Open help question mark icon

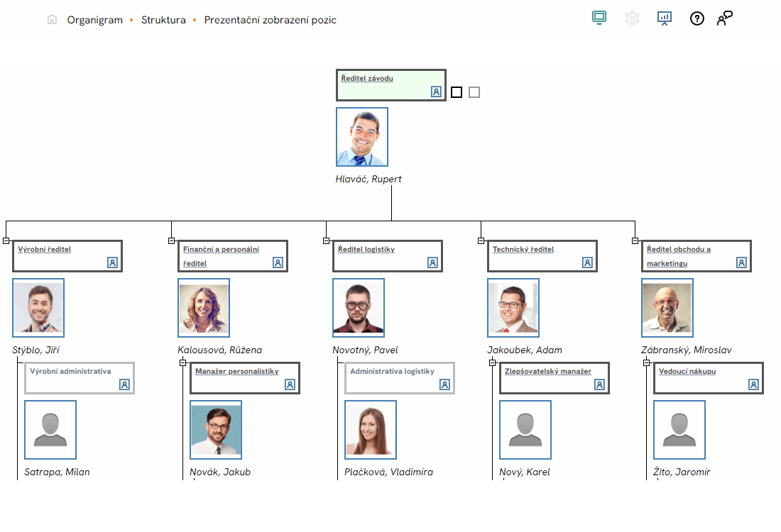point(697,19)
